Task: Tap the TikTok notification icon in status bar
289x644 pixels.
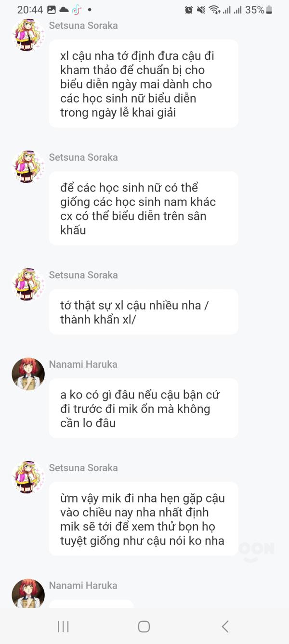Action: pos(76,10)
